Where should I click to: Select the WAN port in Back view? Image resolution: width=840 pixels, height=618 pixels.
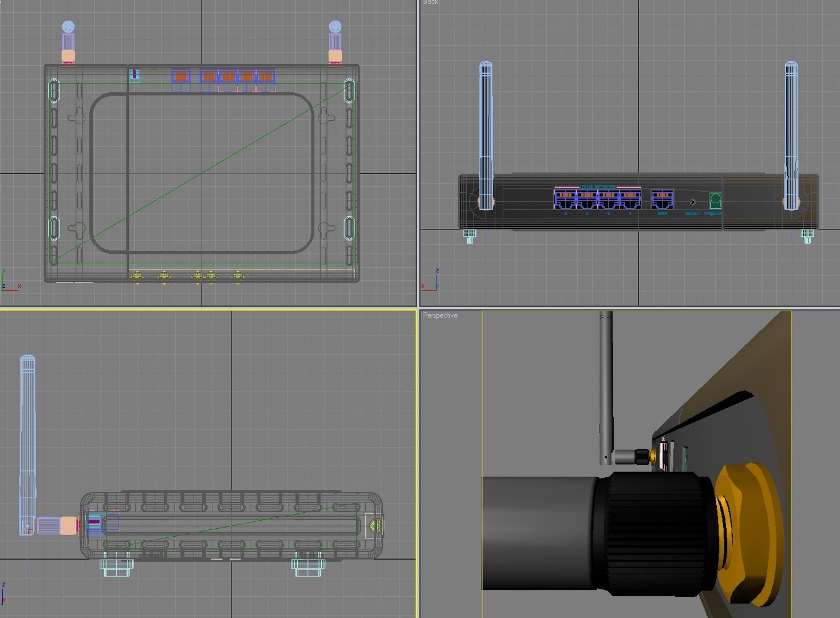(662, 199)
